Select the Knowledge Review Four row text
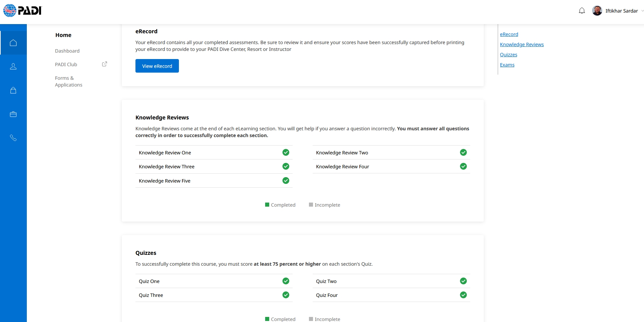 342,167
